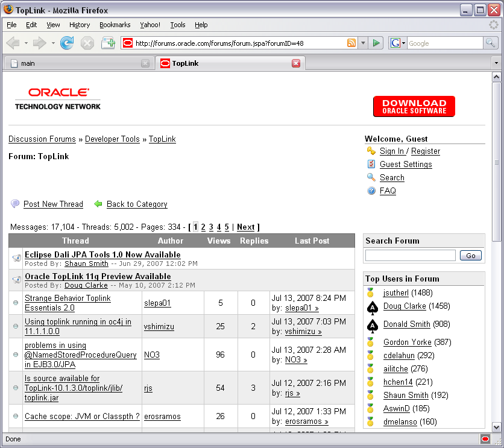This screenshot has width=504, height=448.
Task: Reload the page with the Refresh icon
Action: (x=67, y=43)
